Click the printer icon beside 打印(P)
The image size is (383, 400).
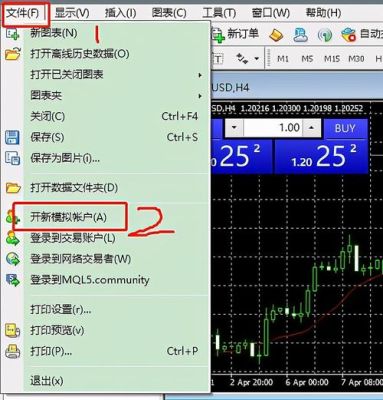tap(13, 351)
